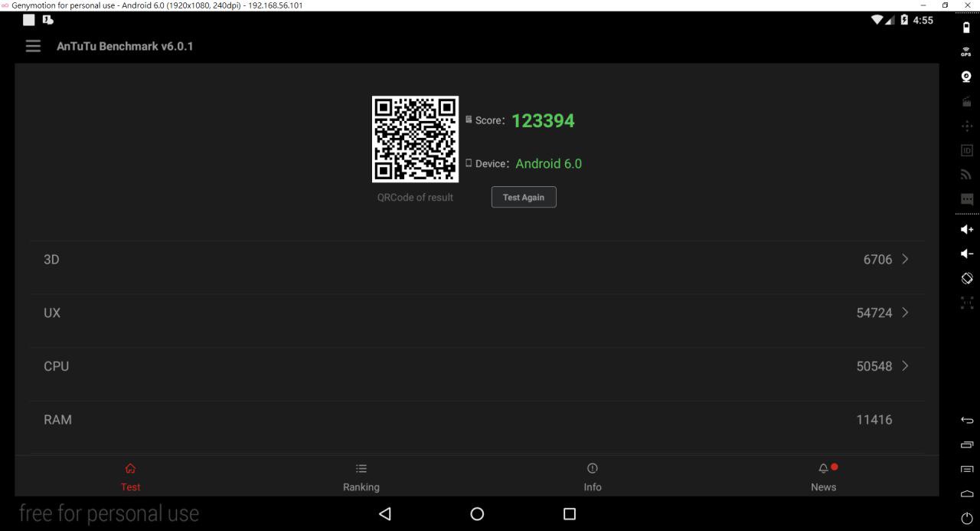Open the Genymotion GPS widget

(x=966, y=52)
